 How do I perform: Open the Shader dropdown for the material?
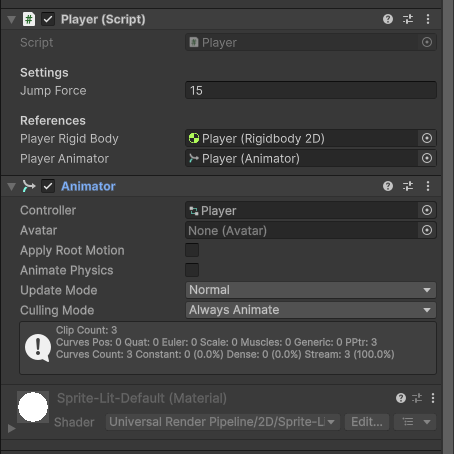coord(223,422)
